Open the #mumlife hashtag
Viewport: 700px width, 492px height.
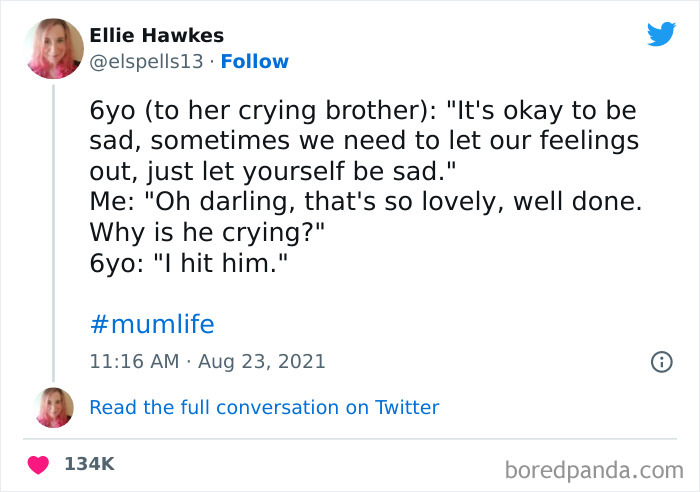click(152, 324)
